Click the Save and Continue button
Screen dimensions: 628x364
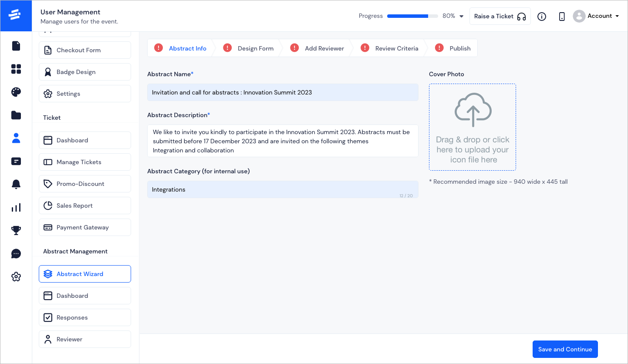coord(565,349)
